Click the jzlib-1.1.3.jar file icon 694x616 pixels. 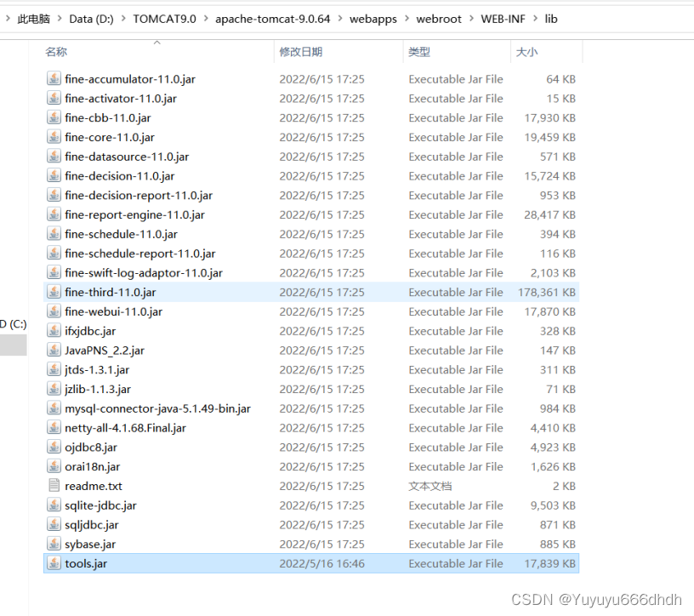coord(54,390)
